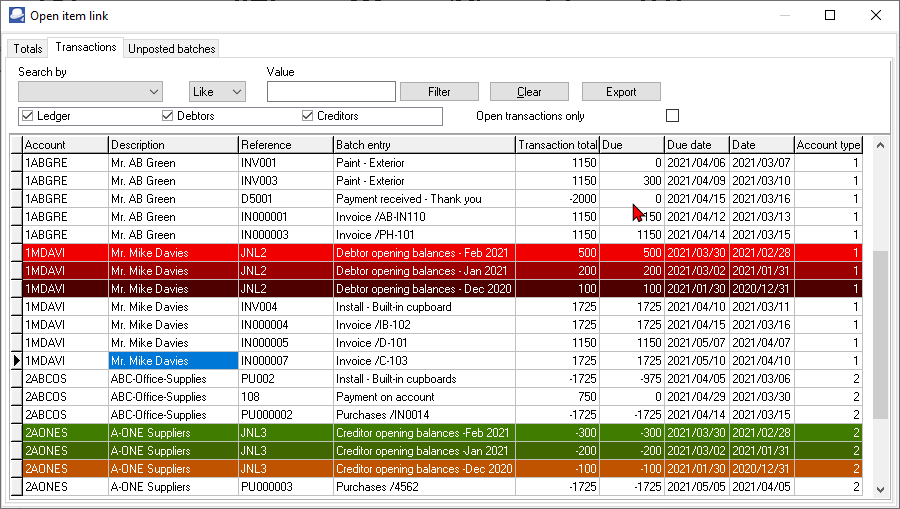Click 'Invoice /PH-101' batch entry
The image size is (900, 509).
pyautogui.click(x=424, y=235)
